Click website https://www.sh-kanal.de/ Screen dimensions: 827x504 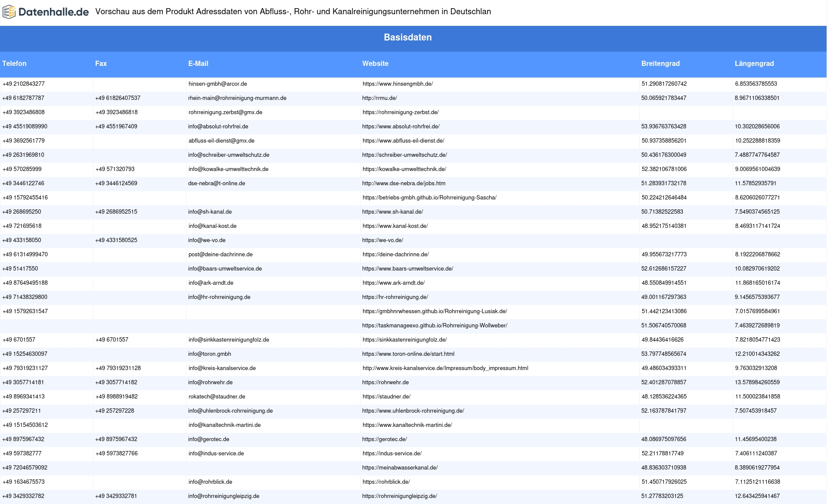pyautogui.click(x=392, y=212)
